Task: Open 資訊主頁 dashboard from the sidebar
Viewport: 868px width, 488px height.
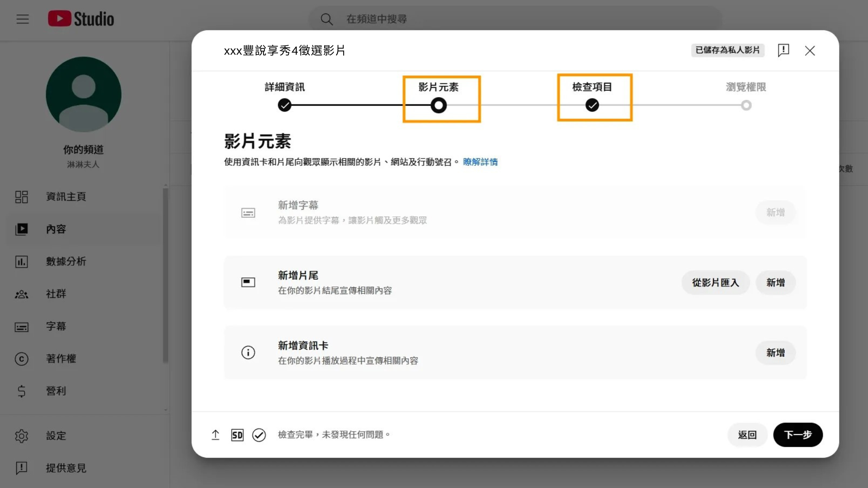Action: pos(66,197)
